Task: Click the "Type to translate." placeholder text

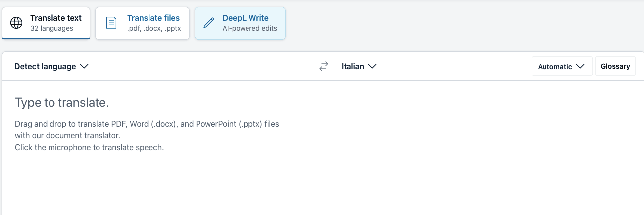Action: (x=62, y=103)
